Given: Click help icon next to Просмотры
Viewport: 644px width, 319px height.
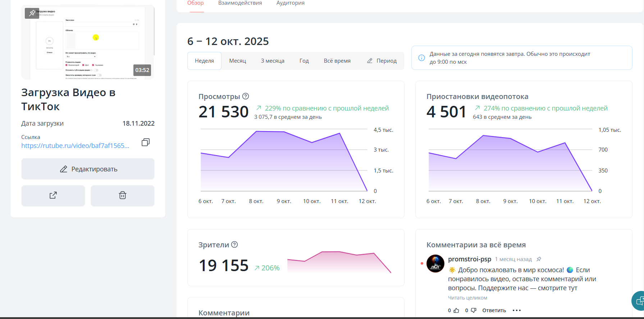Looking at the screenshot, I should (246, 96).
